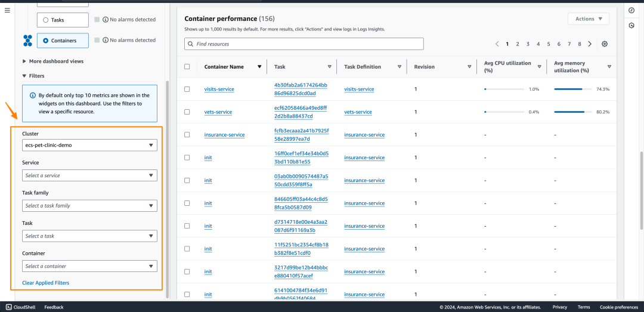Sort by Task column arrow
The height and width of the screenshot is (312, 644).
click(329, 67)
